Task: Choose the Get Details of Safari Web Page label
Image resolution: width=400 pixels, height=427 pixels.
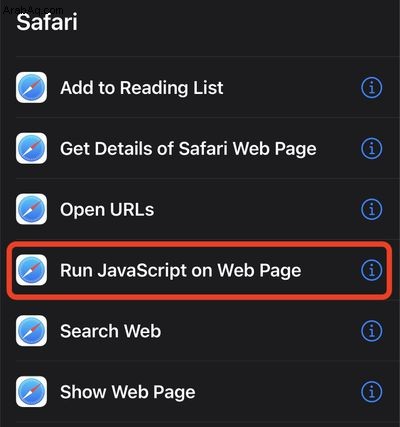Action: (x=188, y=149)
